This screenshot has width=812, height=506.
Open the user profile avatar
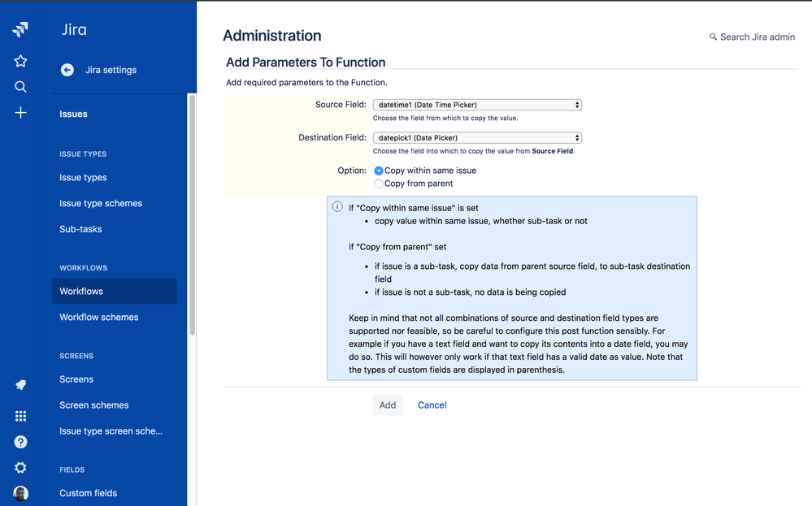tap(20, 494)
